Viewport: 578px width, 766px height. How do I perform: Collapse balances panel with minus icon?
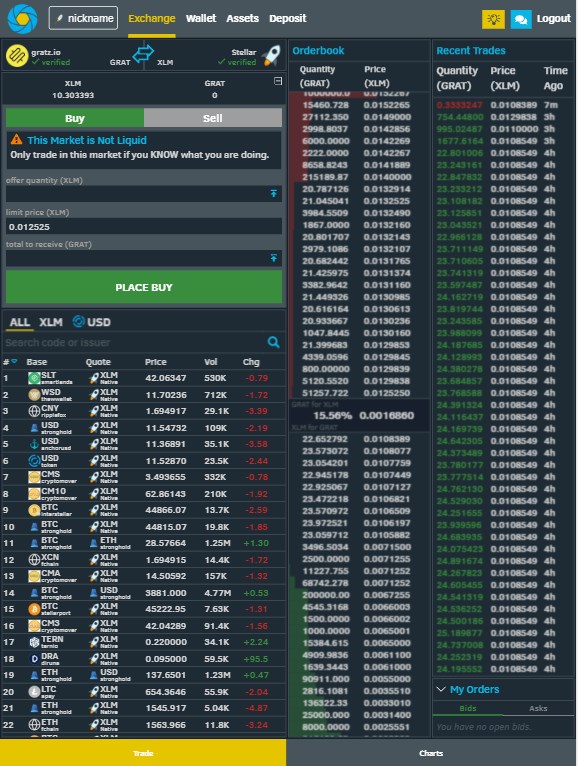(278, 81)
